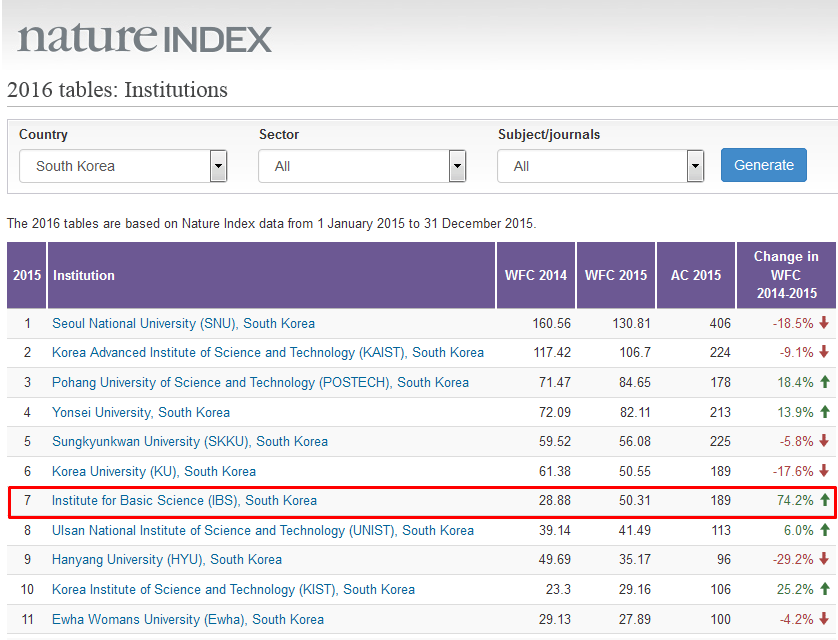Click the Generate button

coord(764,165)
